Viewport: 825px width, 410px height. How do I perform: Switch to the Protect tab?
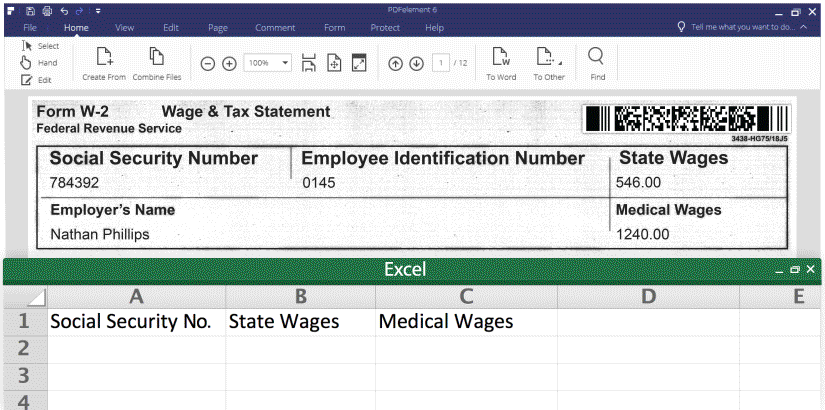pos(385,28)
